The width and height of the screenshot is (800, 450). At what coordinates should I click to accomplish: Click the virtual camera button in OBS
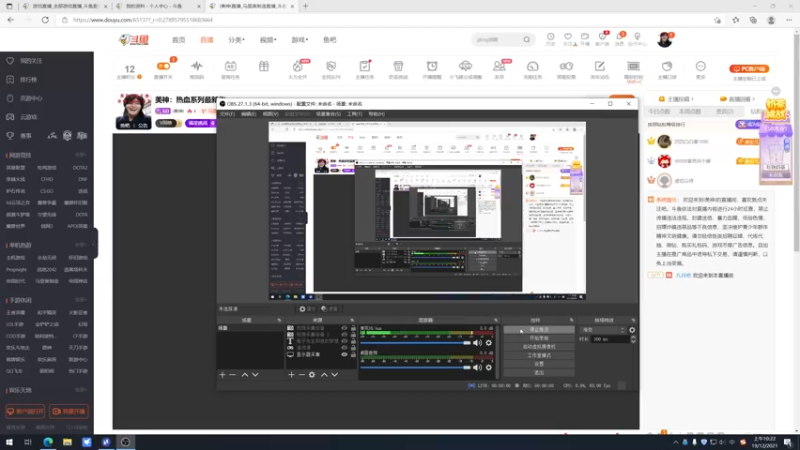pos(539,347)
